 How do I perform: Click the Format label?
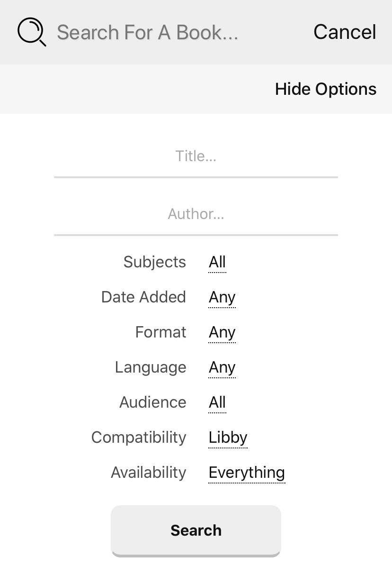[161, 332]
